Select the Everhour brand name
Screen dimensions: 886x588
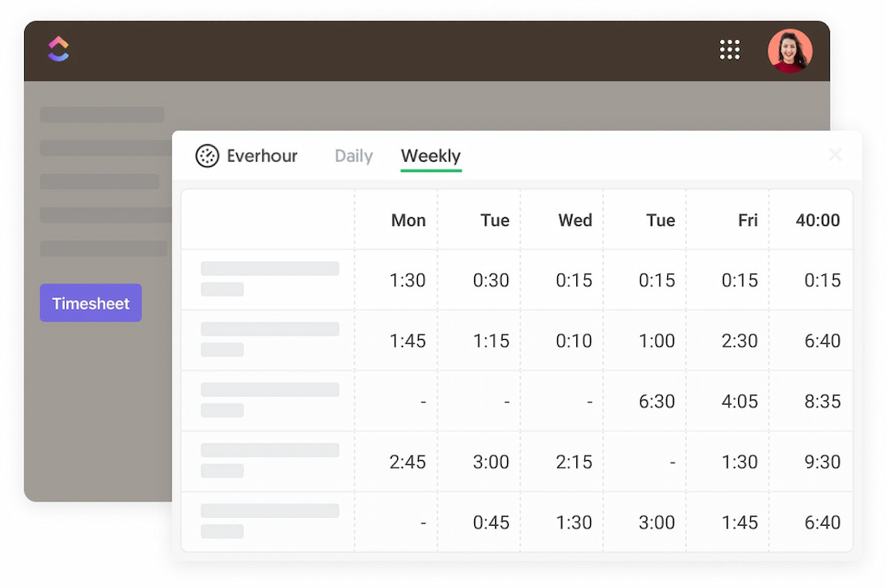[x=261, y=156]
